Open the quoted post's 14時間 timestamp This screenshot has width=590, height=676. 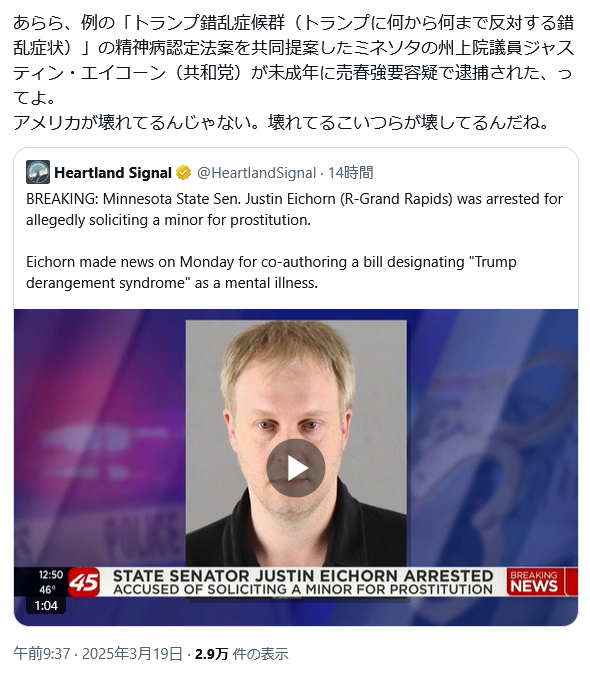351,173
